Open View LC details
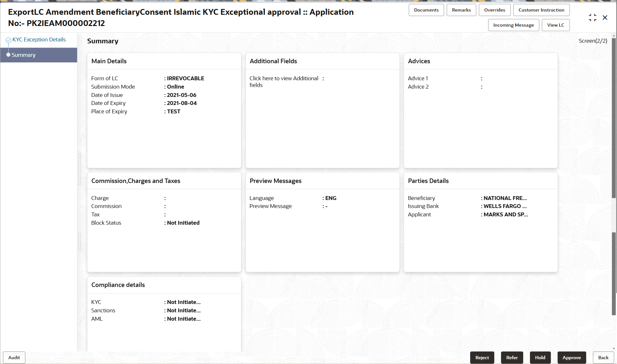 556,25
